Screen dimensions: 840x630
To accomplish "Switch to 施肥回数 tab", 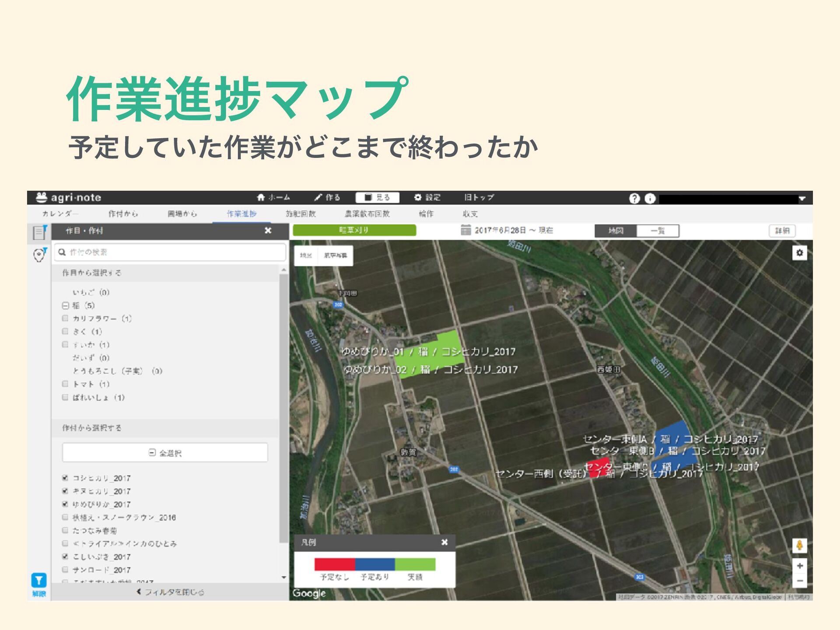I will coord(301,213).
